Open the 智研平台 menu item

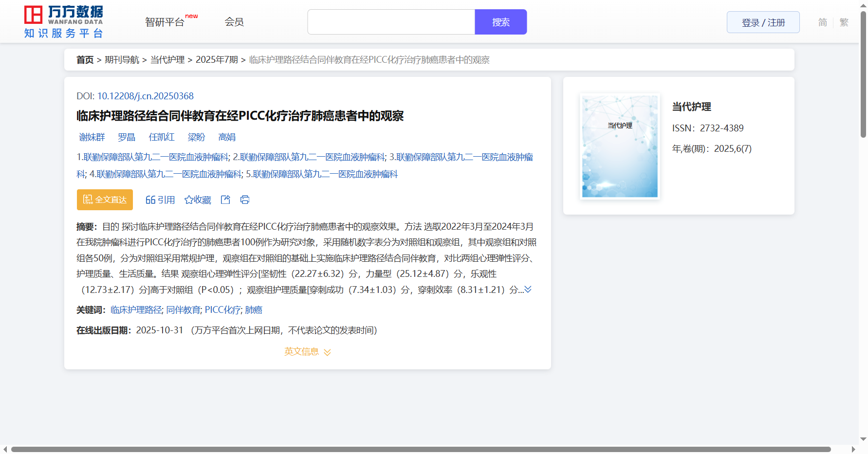pyautogui.click(x=165, y=22)
